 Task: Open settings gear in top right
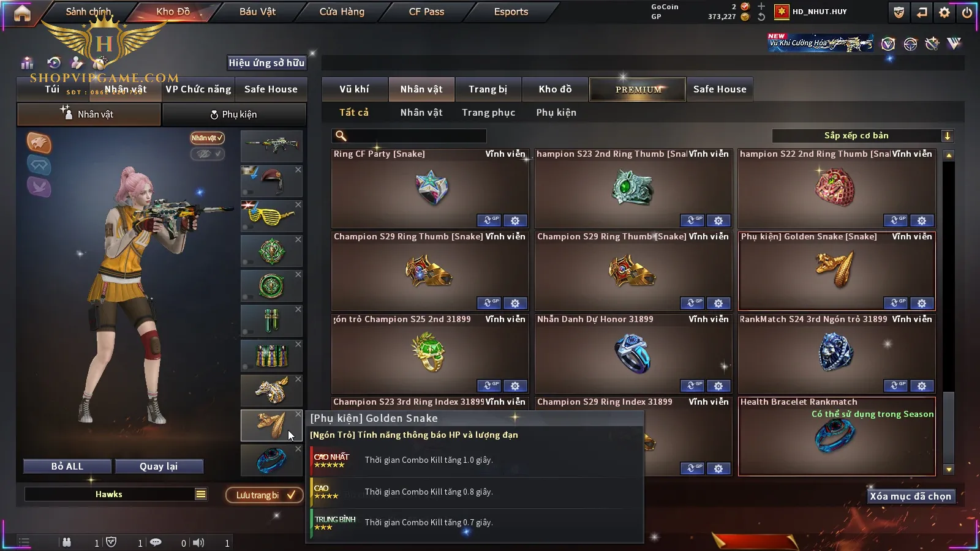pyautogui.click(x=944, y=12)
